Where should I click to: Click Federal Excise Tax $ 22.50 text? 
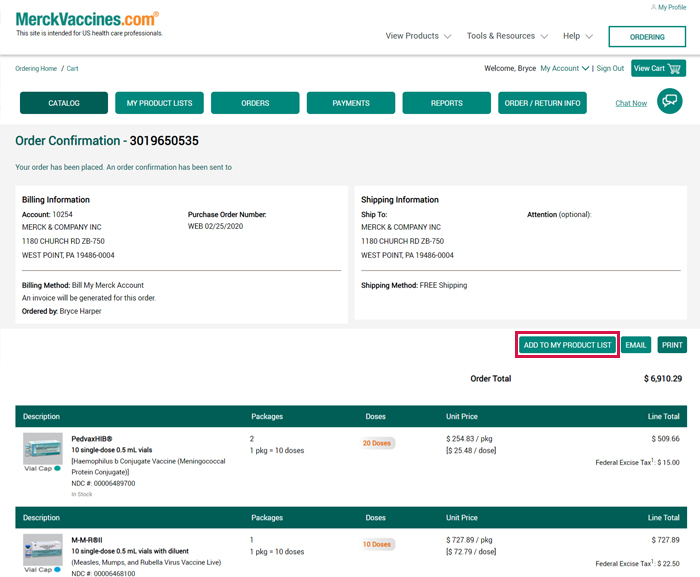638,564
